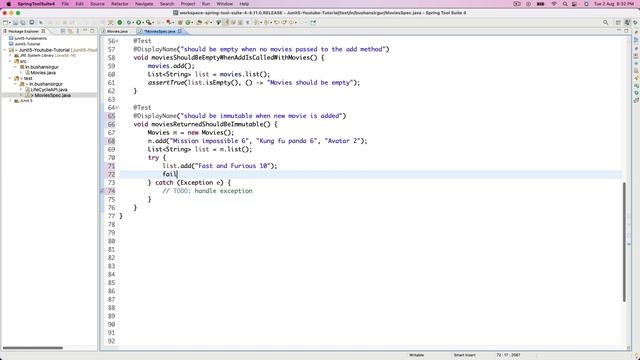Open the Navigate menu
The image size is (640, 360).
point(144,4)
